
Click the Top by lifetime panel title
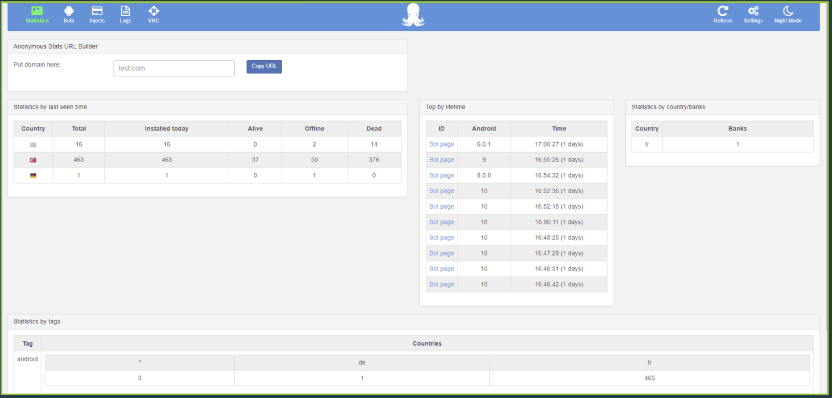tap(445, 107)
